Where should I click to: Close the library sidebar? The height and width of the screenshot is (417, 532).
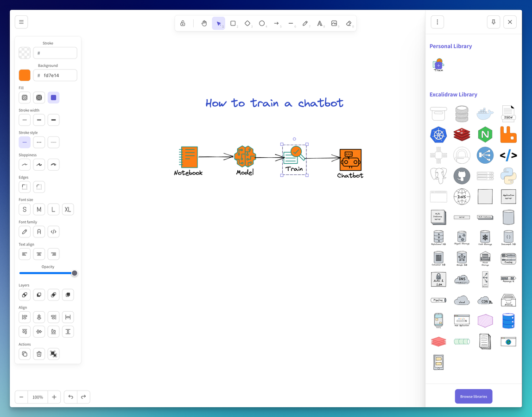[510, 22]
